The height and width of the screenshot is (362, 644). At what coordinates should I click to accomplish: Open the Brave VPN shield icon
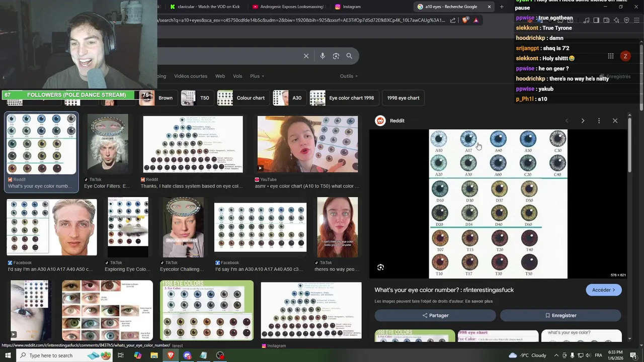click(x=626, y=20)
